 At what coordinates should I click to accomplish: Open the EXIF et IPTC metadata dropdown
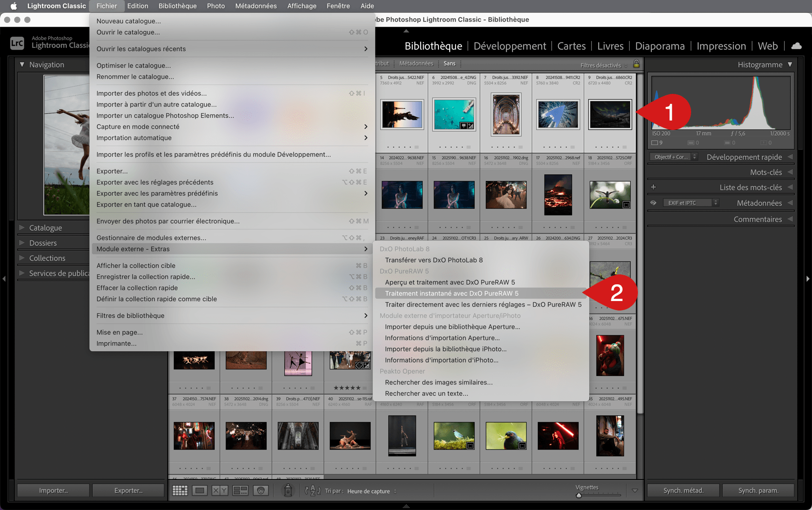[x=691, y=203]
